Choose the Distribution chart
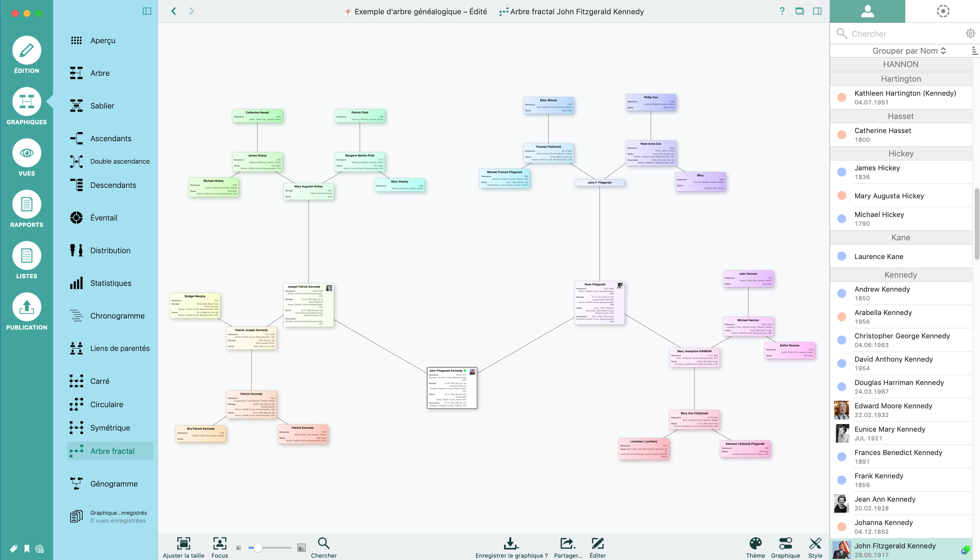 tap(110, 250)
